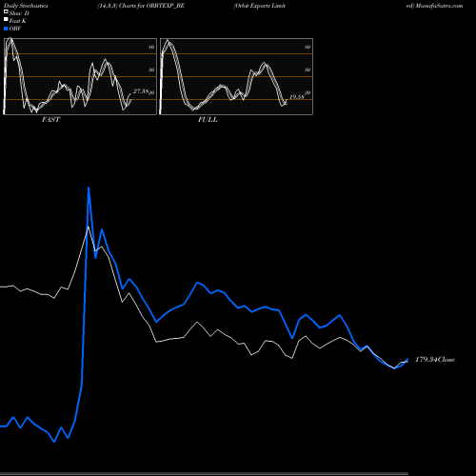The height and width of the screenshot is (476, 476).
Task: Click the 50 level label in FAST chart
Action: pyautogui.click(x=151, y=69)
